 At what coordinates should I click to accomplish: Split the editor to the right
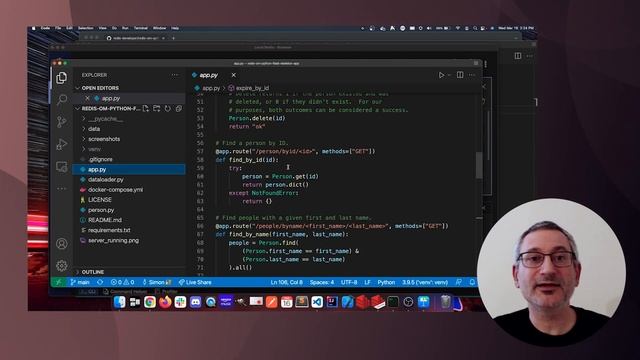tap(460, 75)
